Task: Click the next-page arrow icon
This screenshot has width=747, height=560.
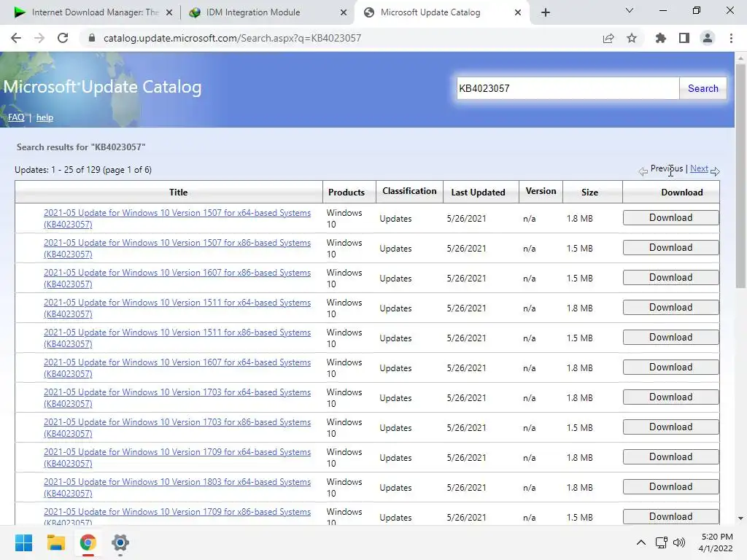Action: coord(715,171)
